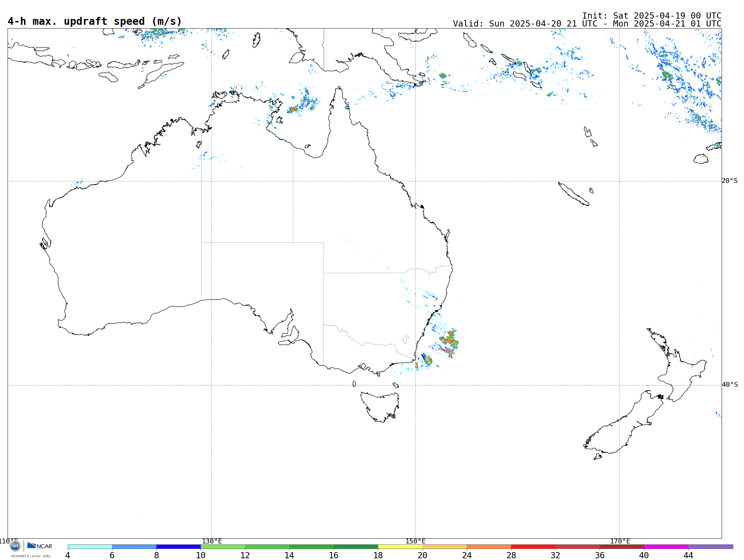Click the colorbar tick label '44'
The image size is (744, 560).
coord(689,556)
